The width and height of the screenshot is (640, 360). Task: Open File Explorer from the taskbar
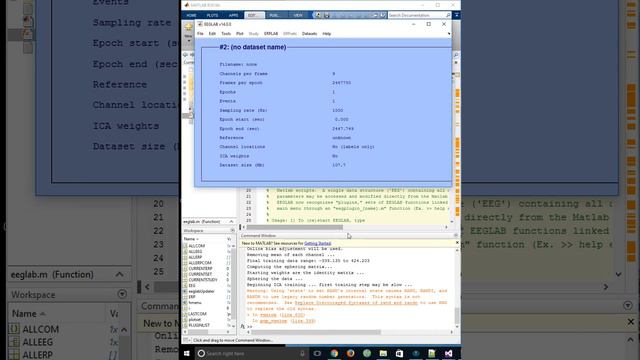tap(383, 353)
